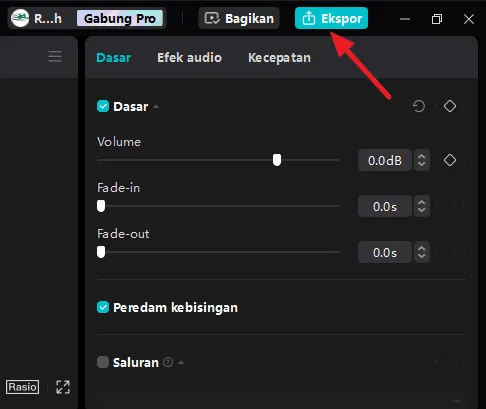Switch to the Dasar tab
The image size is (486, 409).
[114, 58]
